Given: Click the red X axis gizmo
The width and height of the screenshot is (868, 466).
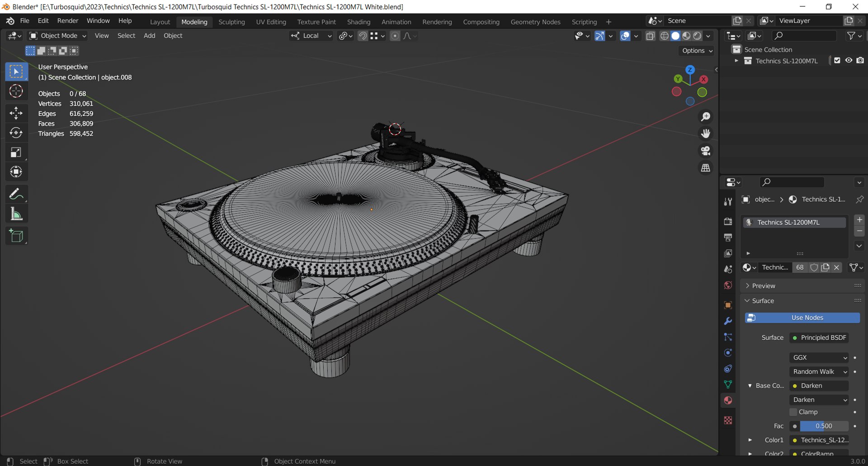Looking at the screenshot, I should click(703, 79).
